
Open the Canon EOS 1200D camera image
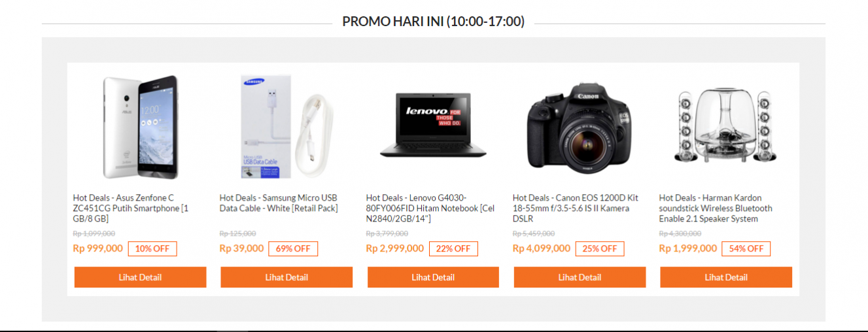(x=580, y=127)
